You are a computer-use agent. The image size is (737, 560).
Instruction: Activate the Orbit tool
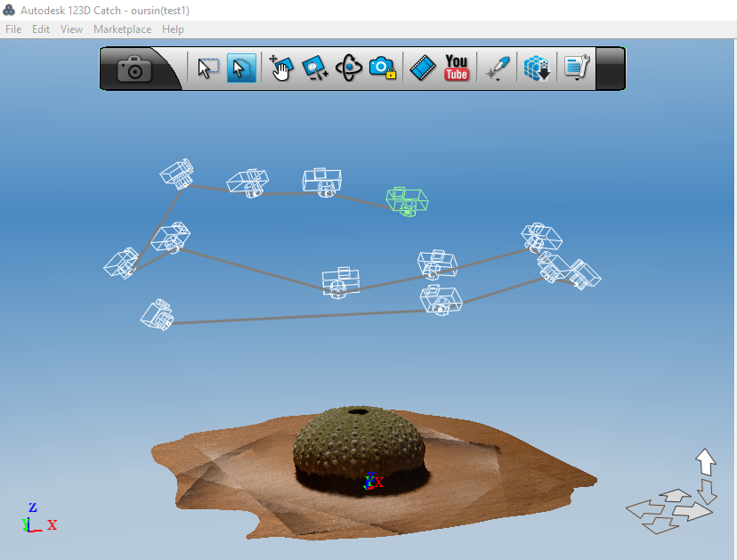tap(349, 69)
